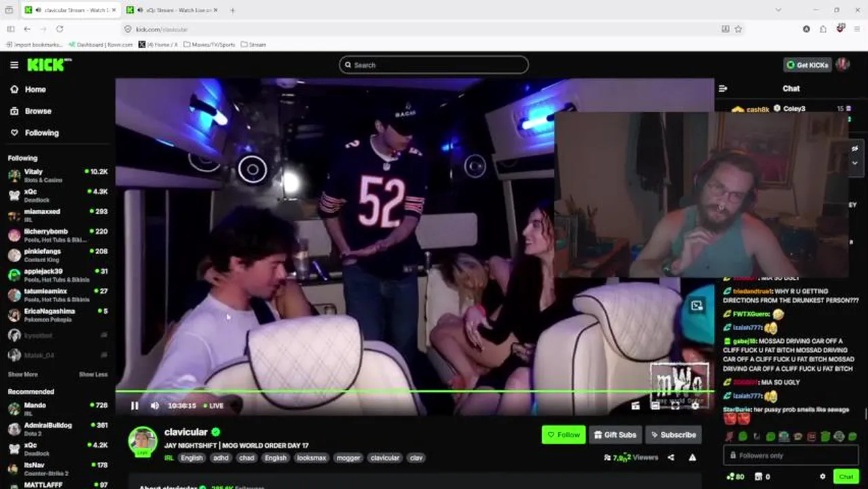868x489 pixels.
Task: Select the looksmax tag
Action: (x=312, y=458)
